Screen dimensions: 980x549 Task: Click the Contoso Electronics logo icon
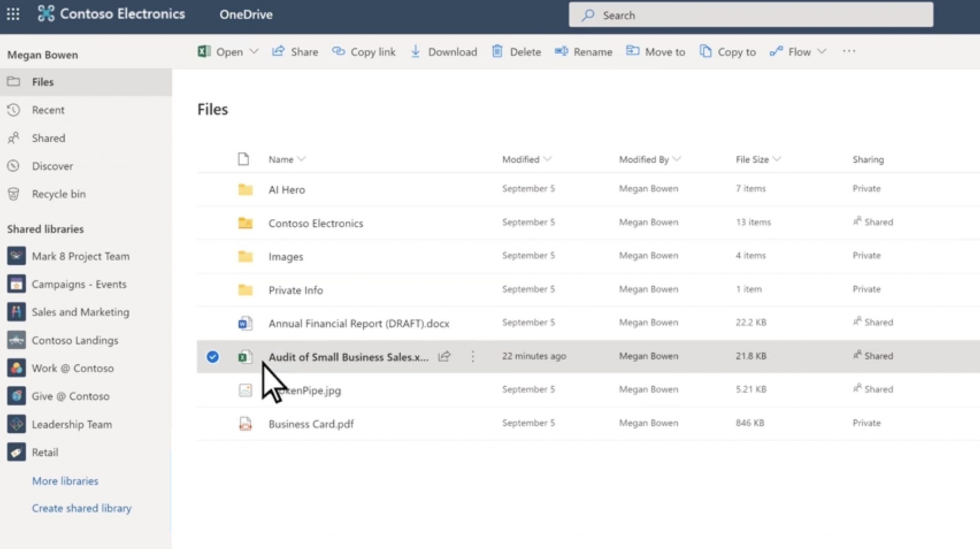pos(46,13)
